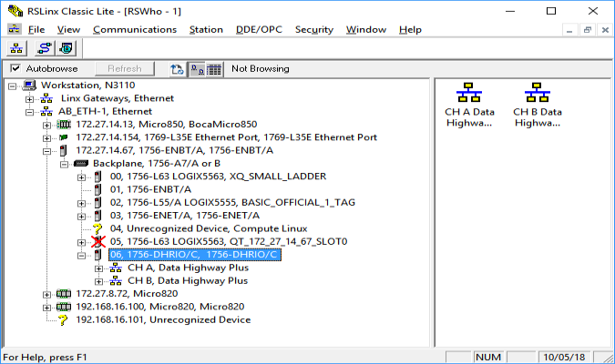Click the Linx Gateways network icon
The width and height of the screenshot is (615, 364).
(x=46, y=98)
